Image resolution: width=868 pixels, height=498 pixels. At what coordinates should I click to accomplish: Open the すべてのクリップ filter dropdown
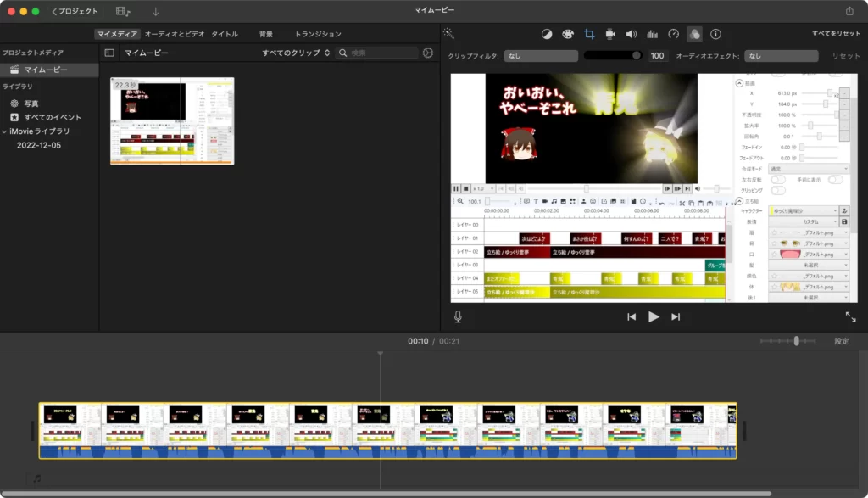point(296,53)
